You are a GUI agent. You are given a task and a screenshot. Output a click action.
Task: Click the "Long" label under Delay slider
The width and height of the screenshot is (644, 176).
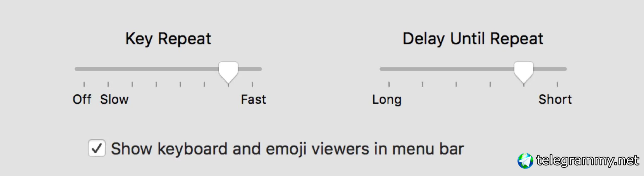point(387,99)
